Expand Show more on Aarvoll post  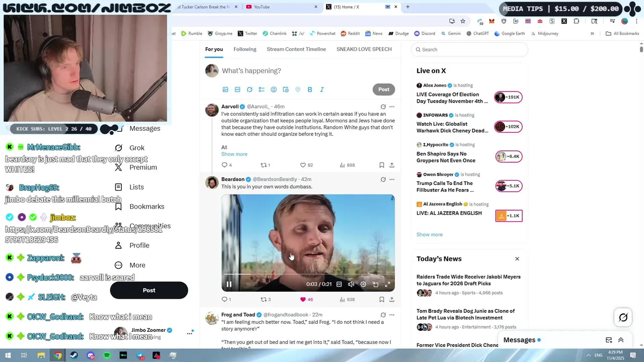pyautogui.click(x=234, y=154)
